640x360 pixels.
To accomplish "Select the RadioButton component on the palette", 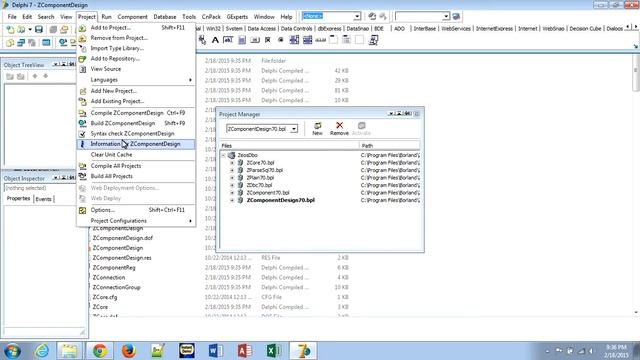I will pos(281,40).
